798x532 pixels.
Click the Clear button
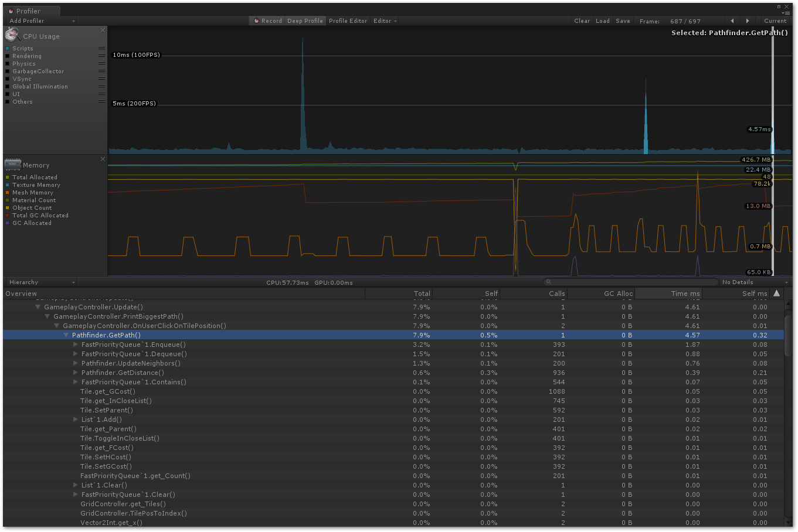(582, 21)
